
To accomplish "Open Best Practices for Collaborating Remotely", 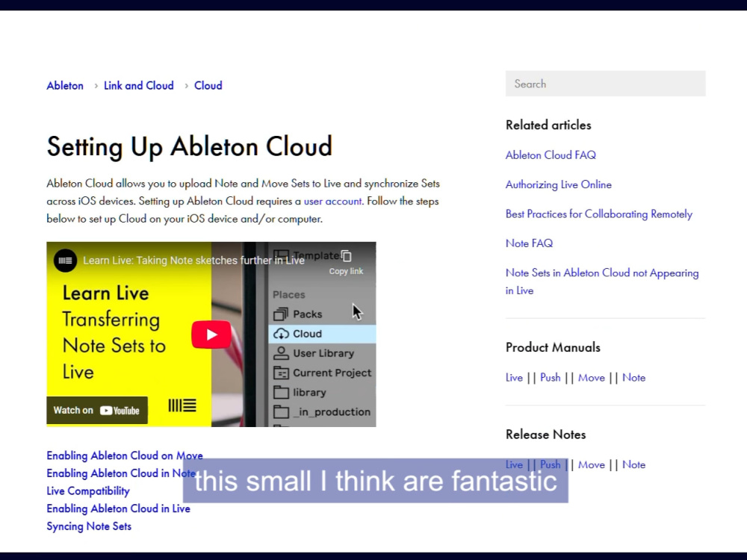I will pyautogui.click(x=599, y=214).
